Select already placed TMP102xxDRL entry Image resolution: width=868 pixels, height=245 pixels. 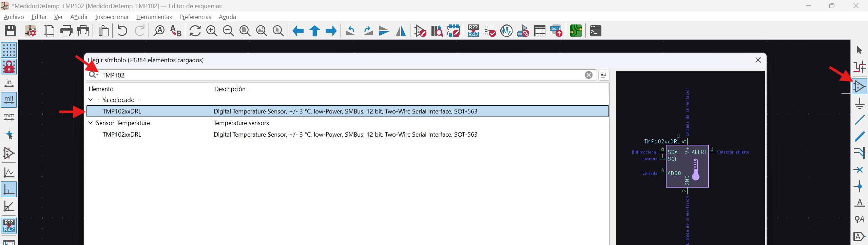click(348, 111)
